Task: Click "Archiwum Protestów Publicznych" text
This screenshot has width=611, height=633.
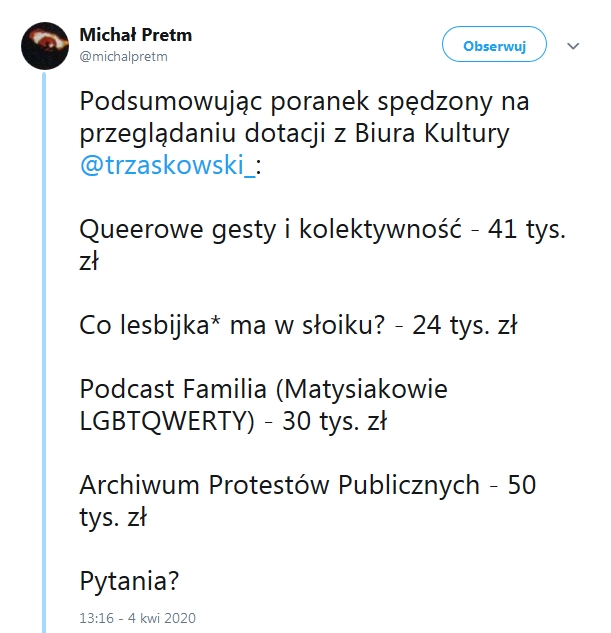Action: click(x=280, y=485)
